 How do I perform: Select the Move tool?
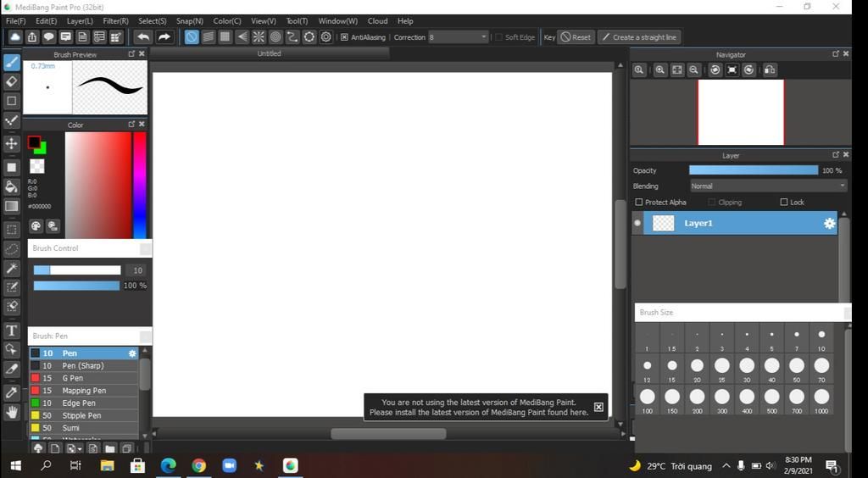[x=12, y=144]
